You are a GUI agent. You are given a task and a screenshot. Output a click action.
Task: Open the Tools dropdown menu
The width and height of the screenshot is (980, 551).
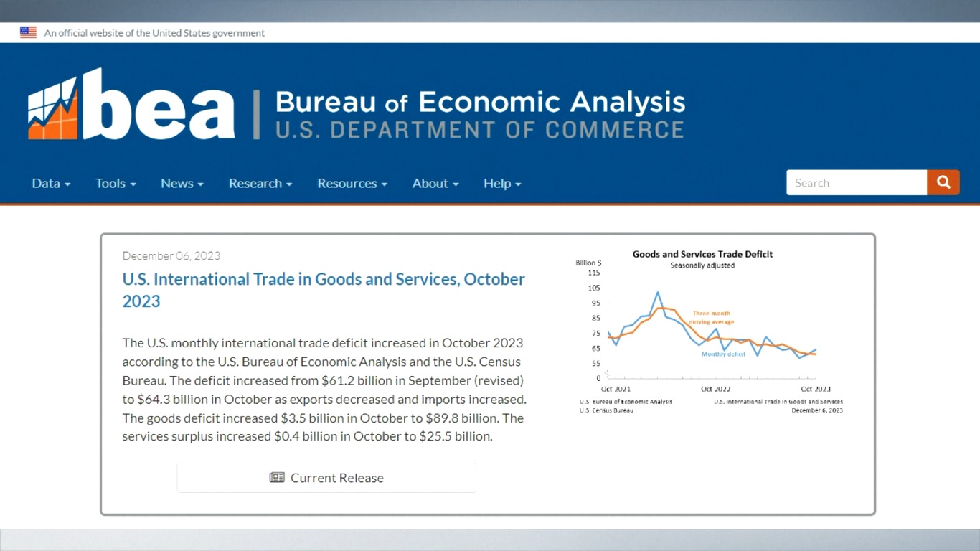[x=116, y=184]
